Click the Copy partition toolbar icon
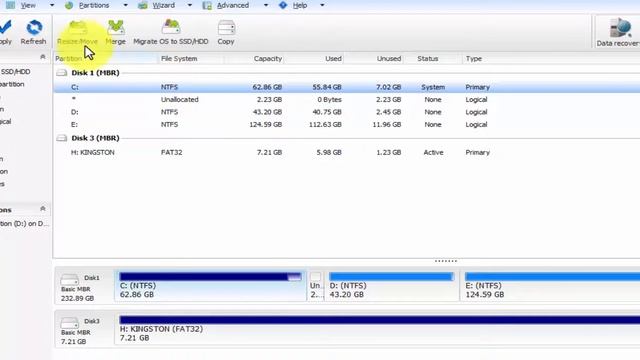Screen dimensions: 640x360 pyautogui.click(x=226, y=28)
